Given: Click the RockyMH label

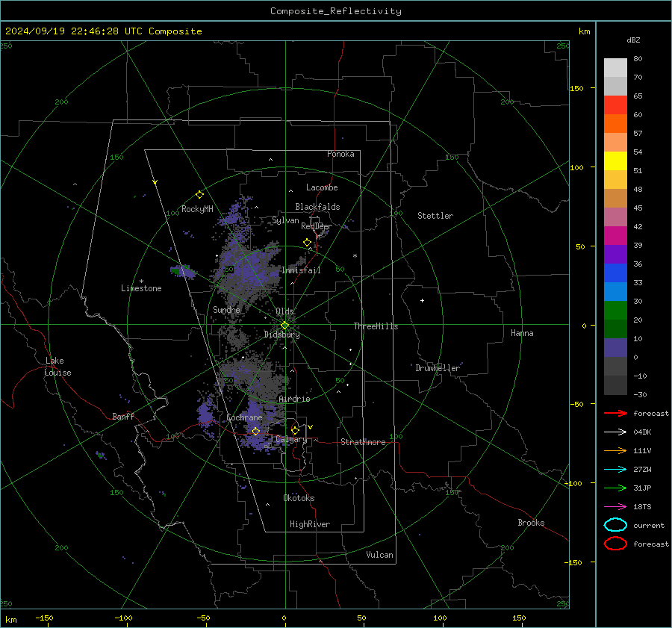Looking at the screenshot, I should click(197, 209).
